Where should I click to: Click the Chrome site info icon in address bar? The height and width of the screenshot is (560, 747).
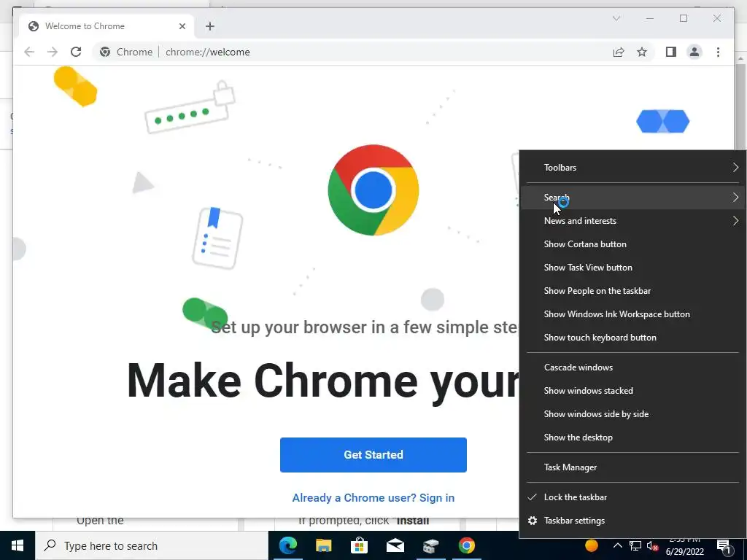(x=105, y=52)
